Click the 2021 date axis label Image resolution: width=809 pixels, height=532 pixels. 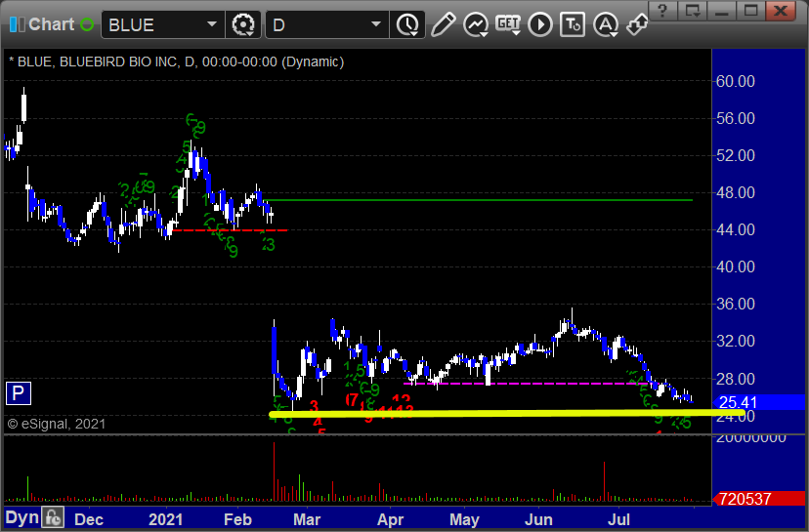pos(166,519)
